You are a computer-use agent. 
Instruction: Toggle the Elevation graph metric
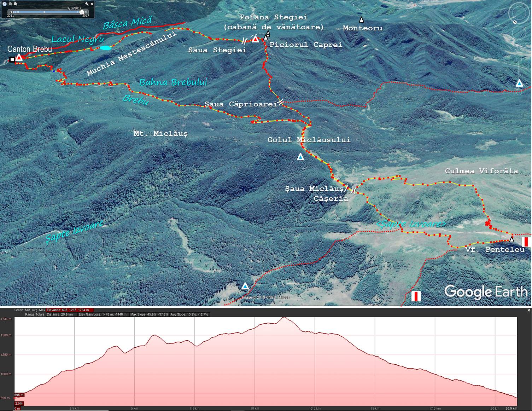tap(68, 310)
